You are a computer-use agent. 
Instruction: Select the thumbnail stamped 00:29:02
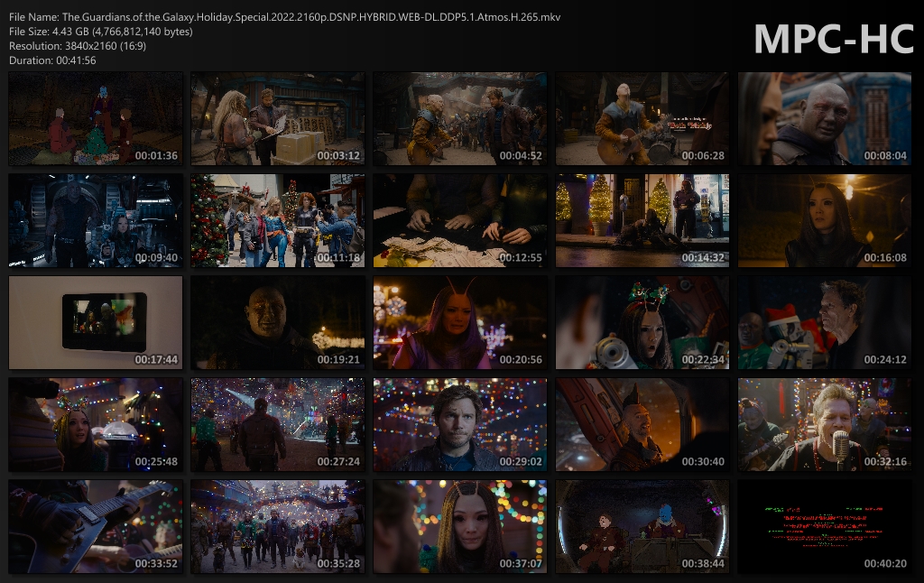[460, 424]
